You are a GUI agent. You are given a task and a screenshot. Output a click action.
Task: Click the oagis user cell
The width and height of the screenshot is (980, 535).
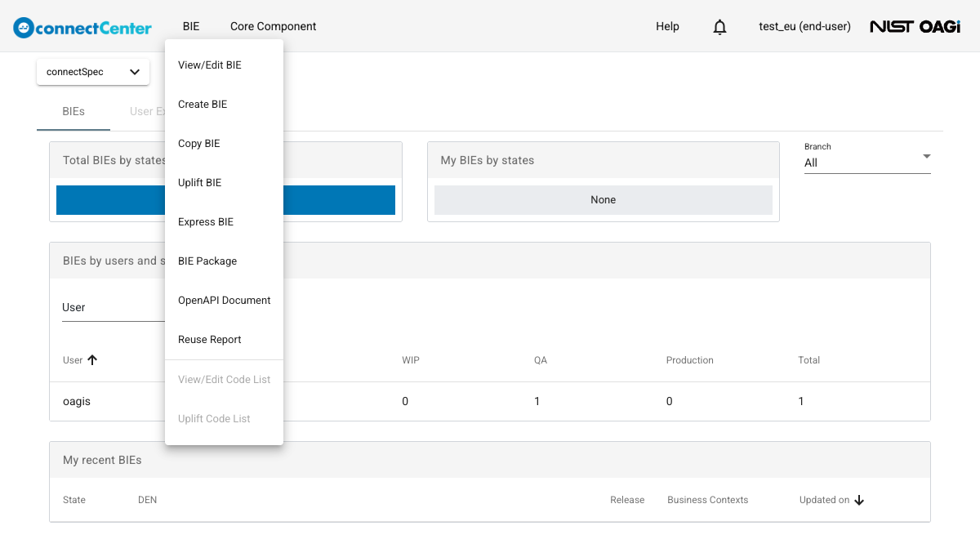coord(76,401)
